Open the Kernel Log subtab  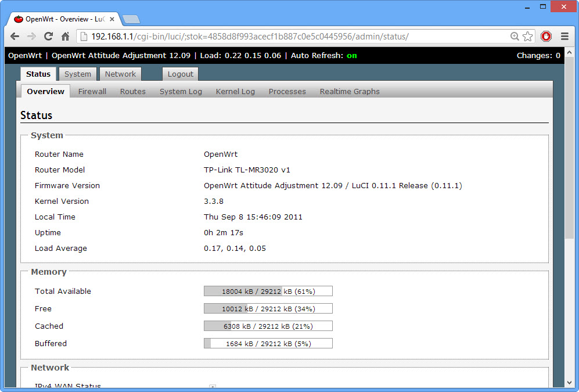point(236,91)
